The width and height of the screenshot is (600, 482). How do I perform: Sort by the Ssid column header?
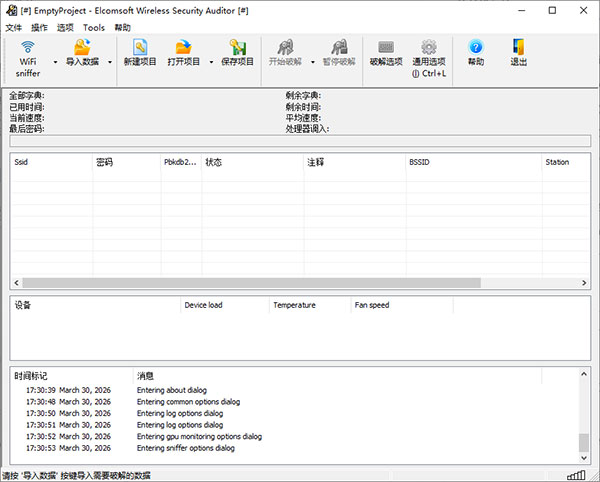coord(50,161)
